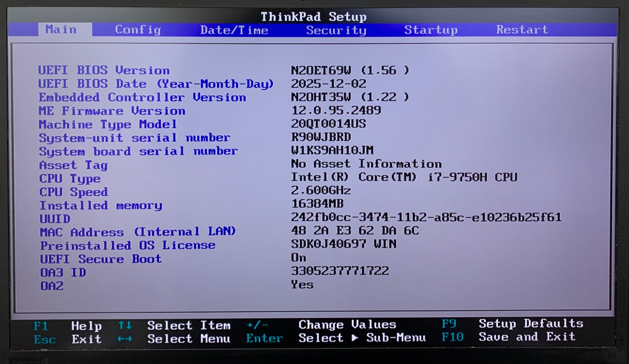Click the ThinkPad Setup title
Viewport: 629px width, 364px height.
pos(314,17)
